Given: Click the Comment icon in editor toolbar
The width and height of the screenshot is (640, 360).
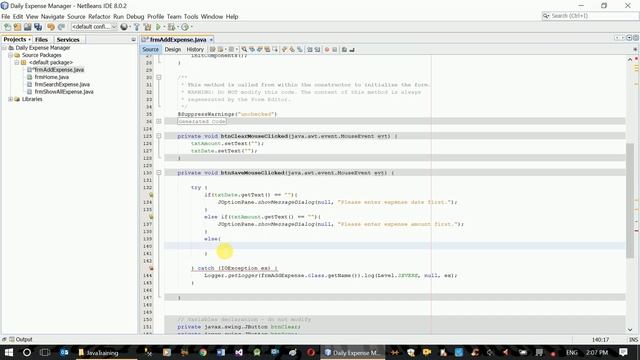Looking at the screenshot, I should [344, 49].
